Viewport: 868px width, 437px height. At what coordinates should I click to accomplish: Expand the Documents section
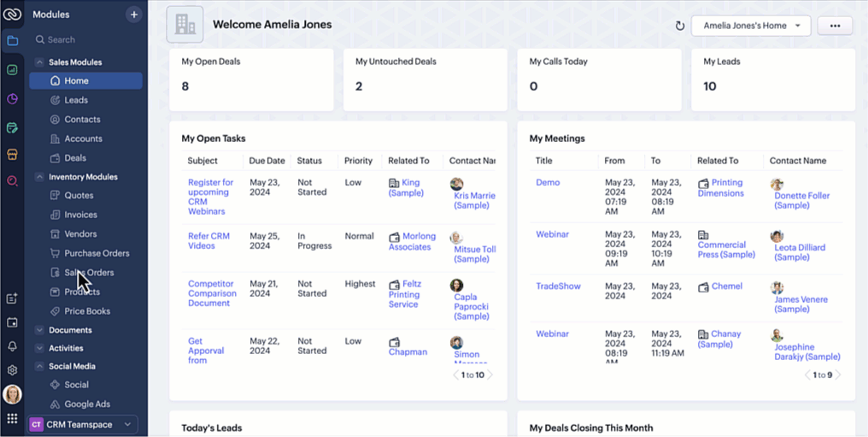[x=39, y=330]
